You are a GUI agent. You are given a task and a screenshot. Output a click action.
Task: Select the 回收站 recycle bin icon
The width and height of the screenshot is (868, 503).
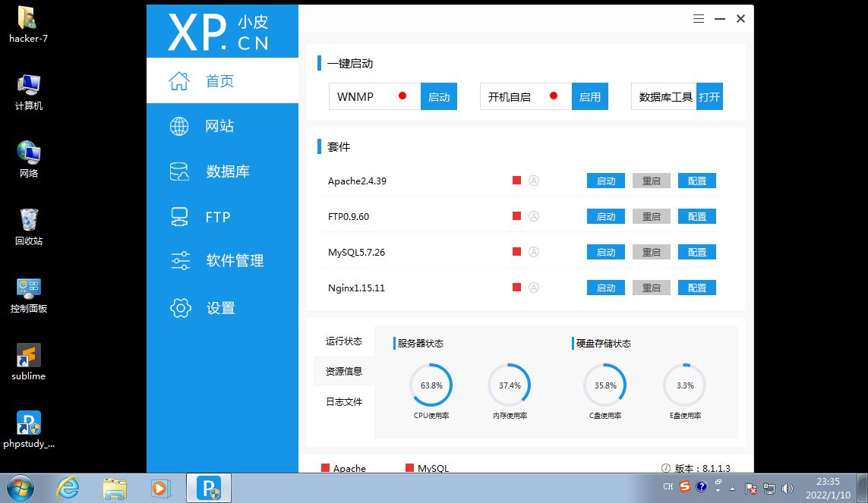(x=28, y=227)
